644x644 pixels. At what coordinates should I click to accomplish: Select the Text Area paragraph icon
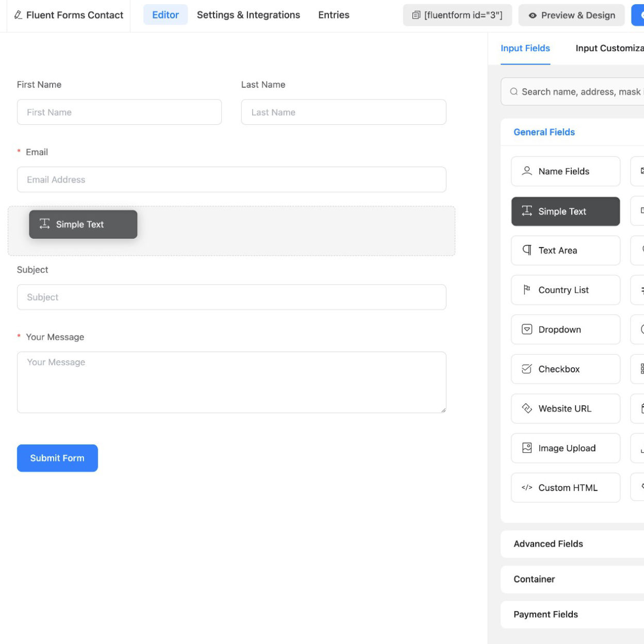coord(526,250)
